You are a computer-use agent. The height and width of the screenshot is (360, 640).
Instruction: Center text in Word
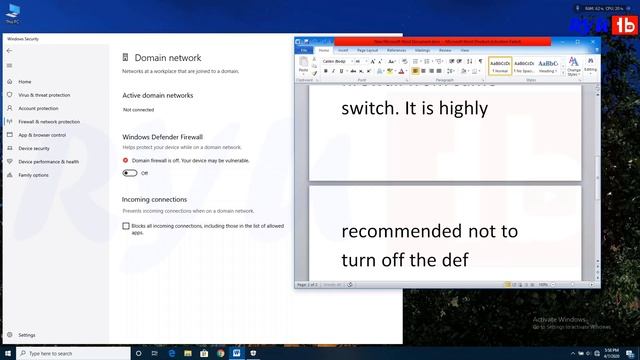coord(423,71)
